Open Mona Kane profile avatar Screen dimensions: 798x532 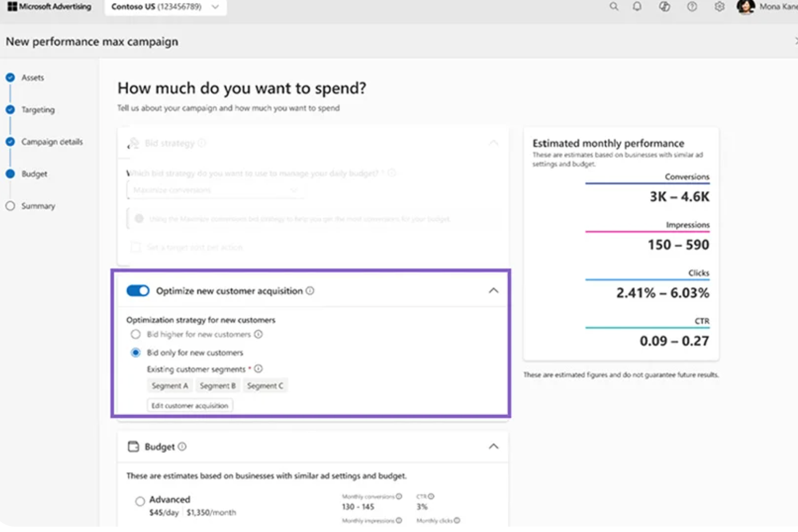(745, 7)
